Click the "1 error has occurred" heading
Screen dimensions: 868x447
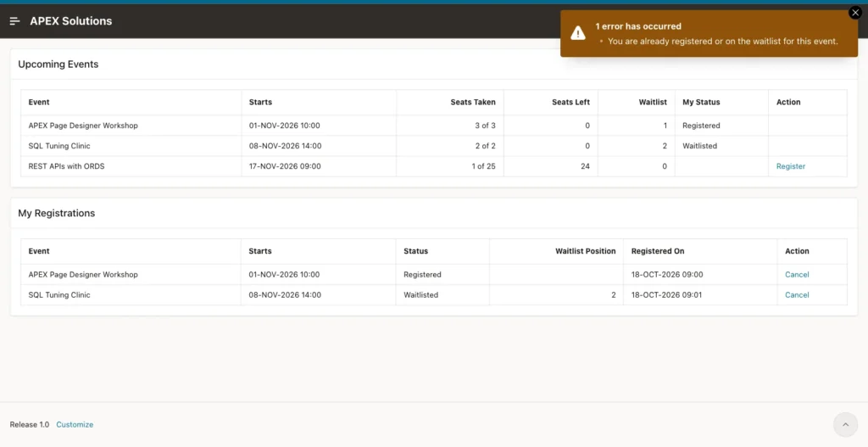[x=638, y=26]
